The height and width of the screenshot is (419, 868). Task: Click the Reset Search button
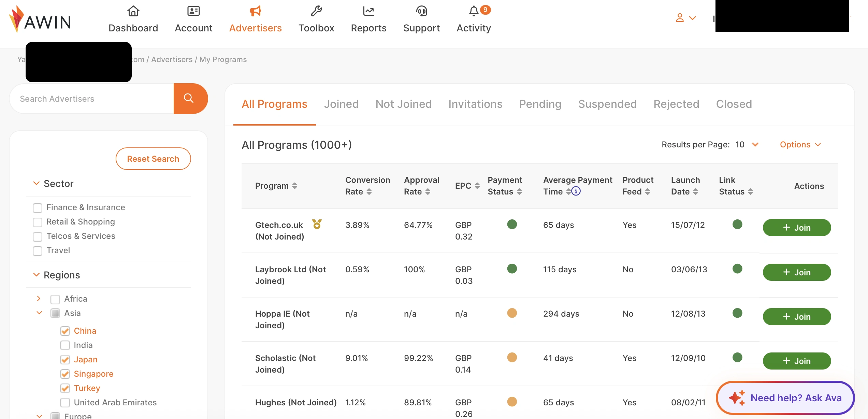[153, 159]
